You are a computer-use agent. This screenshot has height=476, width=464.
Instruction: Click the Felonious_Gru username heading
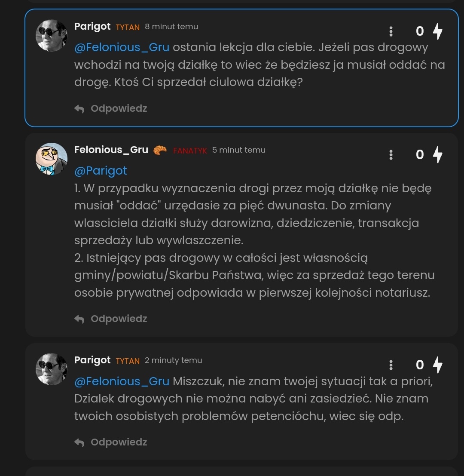pos(111,150)
